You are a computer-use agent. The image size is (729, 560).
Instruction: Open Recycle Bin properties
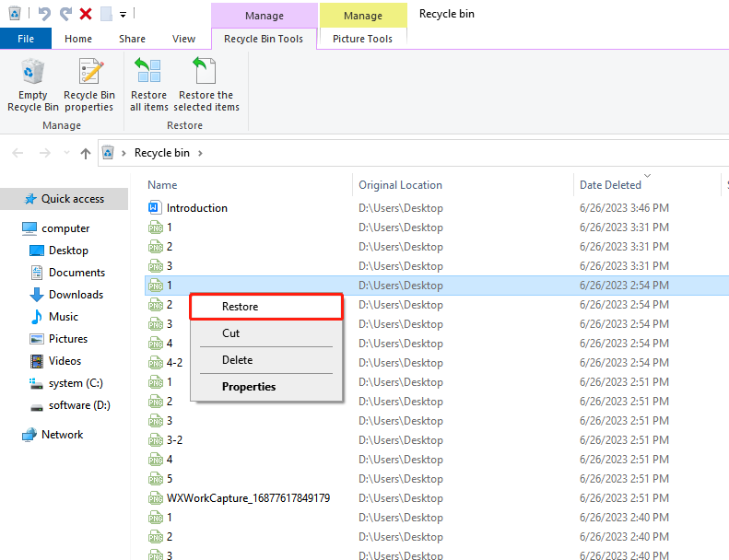[89, 85]
